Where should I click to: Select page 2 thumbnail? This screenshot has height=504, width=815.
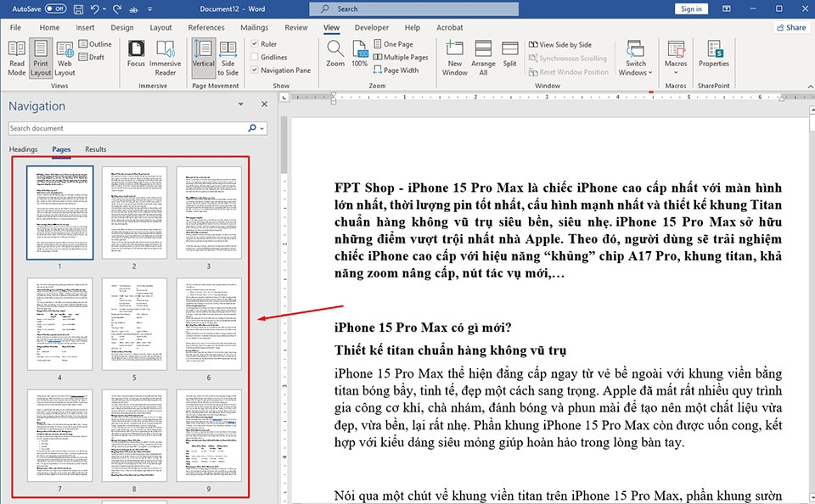[134, 212]
